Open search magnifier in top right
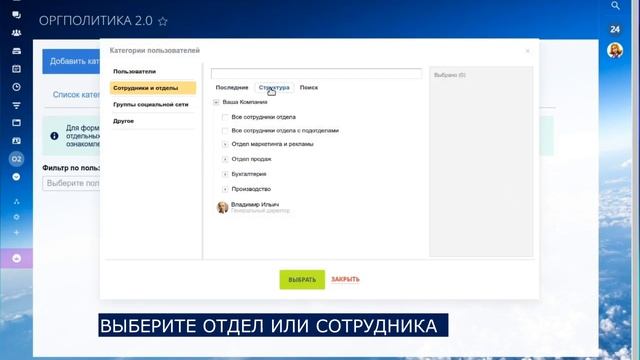The width and height of the screenshot is (640, 360). click(615, 6)
